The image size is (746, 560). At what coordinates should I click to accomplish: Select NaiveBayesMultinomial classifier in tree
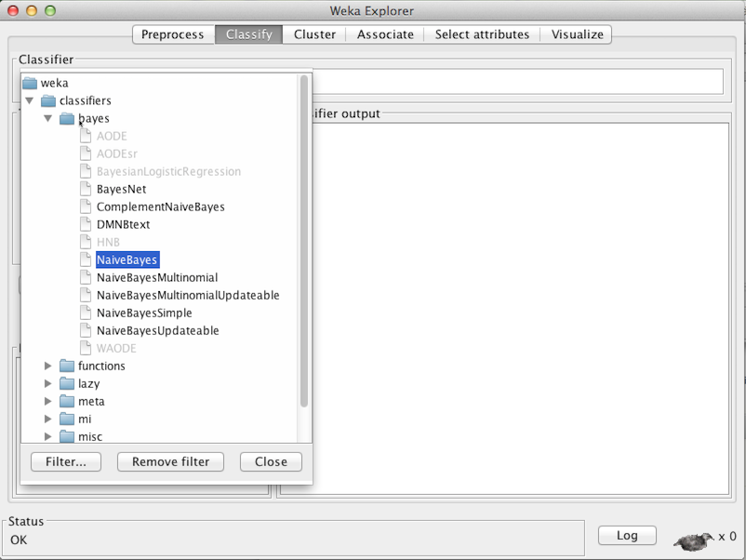point(157,277)
